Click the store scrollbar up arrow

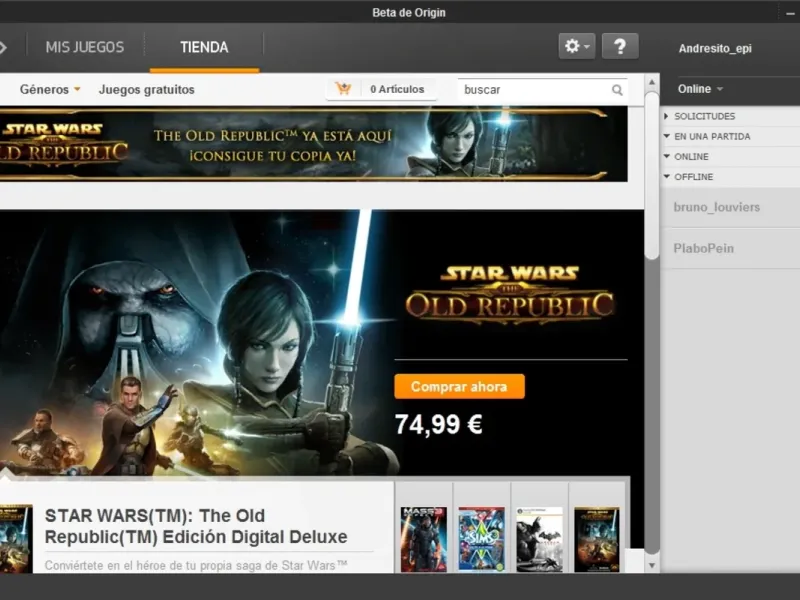point(652,82)
